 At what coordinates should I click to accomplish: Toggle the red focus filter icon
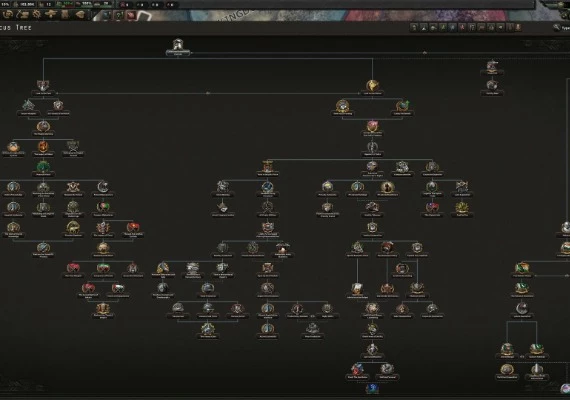462,27
